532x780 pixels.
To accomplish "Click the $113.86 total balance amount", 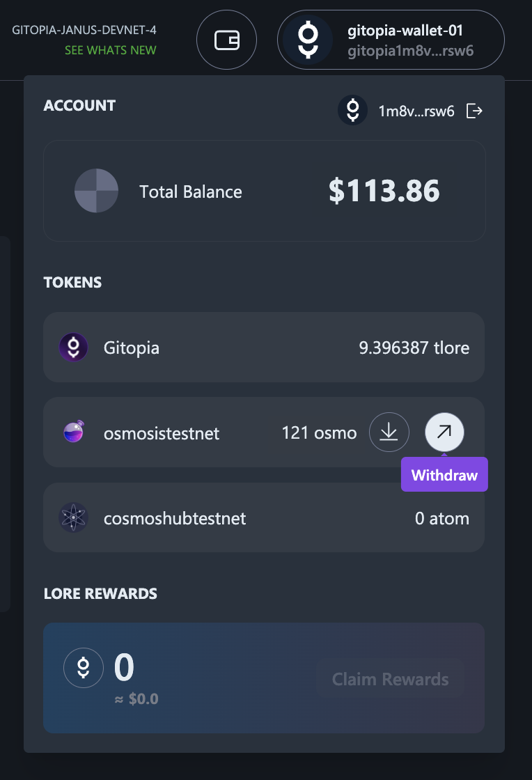I will [x=384, y=192].
